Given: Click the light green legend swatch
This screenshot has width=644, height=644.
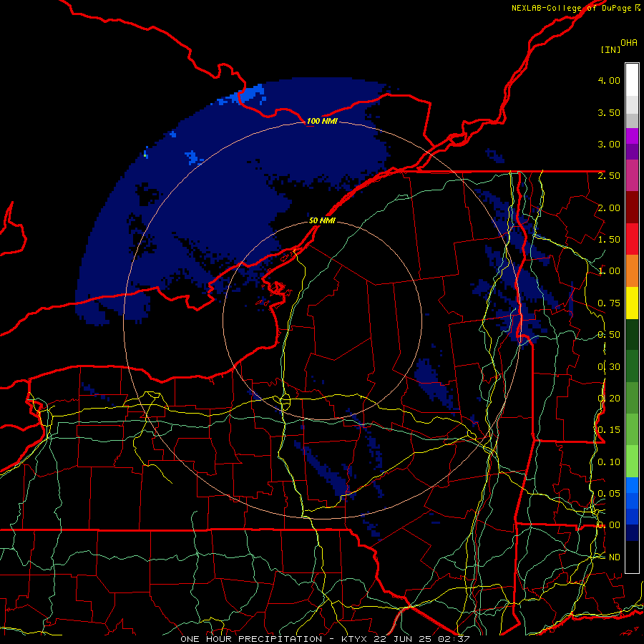Looking at the screenshot, I should (x=632, y=462).
